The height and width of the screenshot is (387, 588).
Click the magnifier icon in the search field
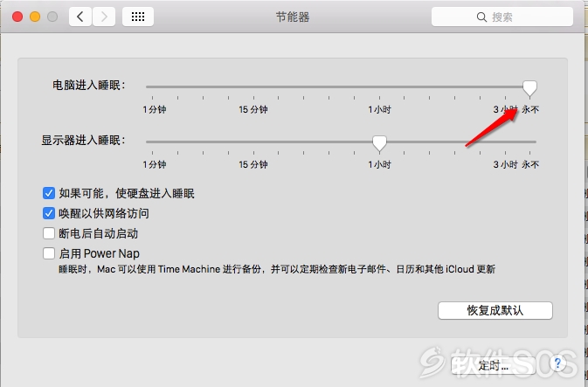pyautogui.click(x=481, y=17)
